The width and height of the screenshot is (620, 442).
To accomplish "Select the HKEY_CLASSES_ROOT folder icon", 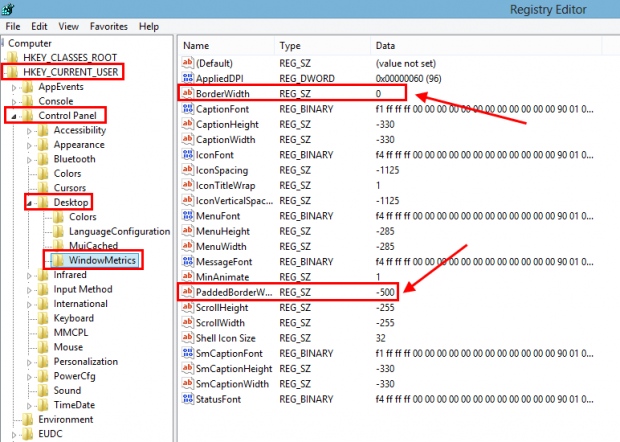I will pos(13,57).
